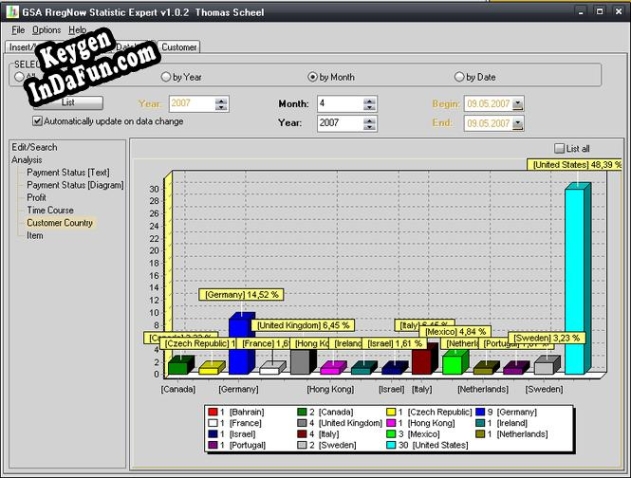Click the blue Germany legend swatch
The width and height of the screenshot is (631, 478).
[x=480, y=412]
